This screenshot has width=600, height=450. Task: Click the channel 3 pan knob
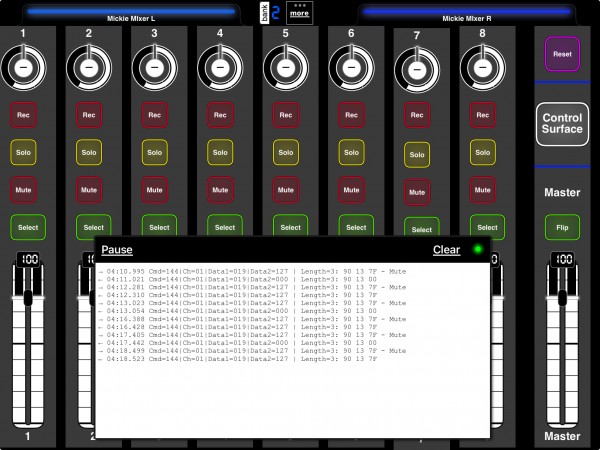[x=155, y=67]
